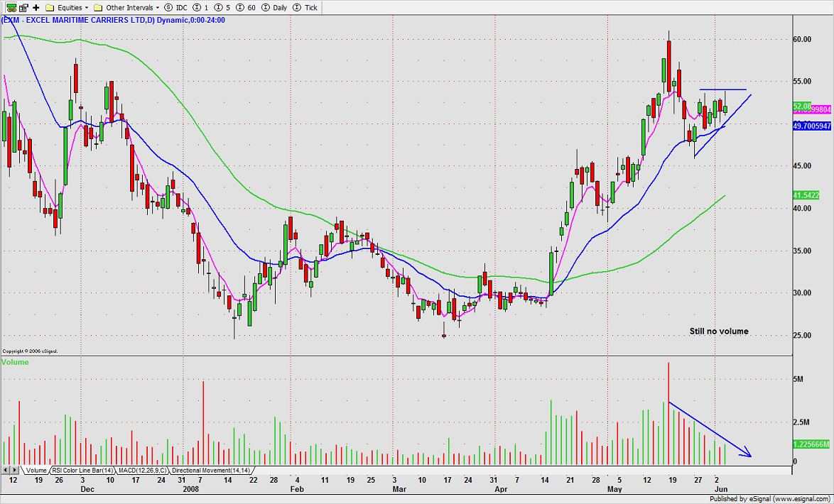The width and height of the screenshot is (834, 504).
Task: Click the left scroll arrow beside study tabs
Action: [x=6, y=471]
